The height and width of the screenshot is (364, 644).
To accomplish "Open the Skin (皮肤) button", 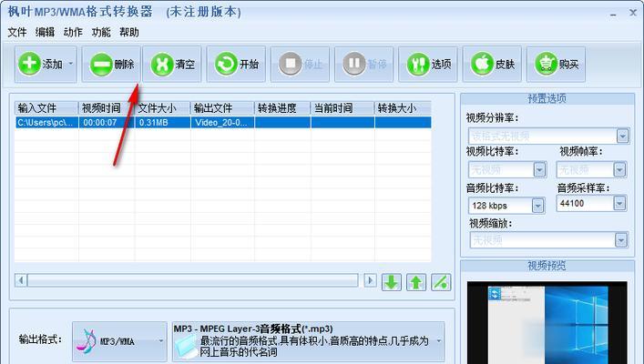I will (492, 64).
